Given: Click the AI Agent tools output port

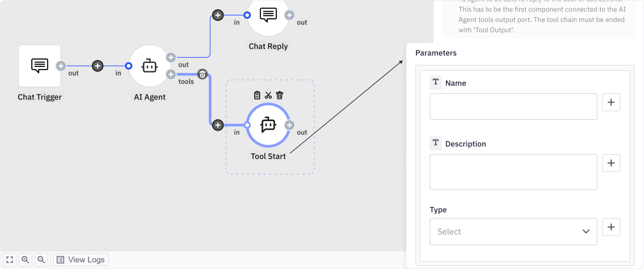Looking at the screenshot, I should tap(170, 74).
